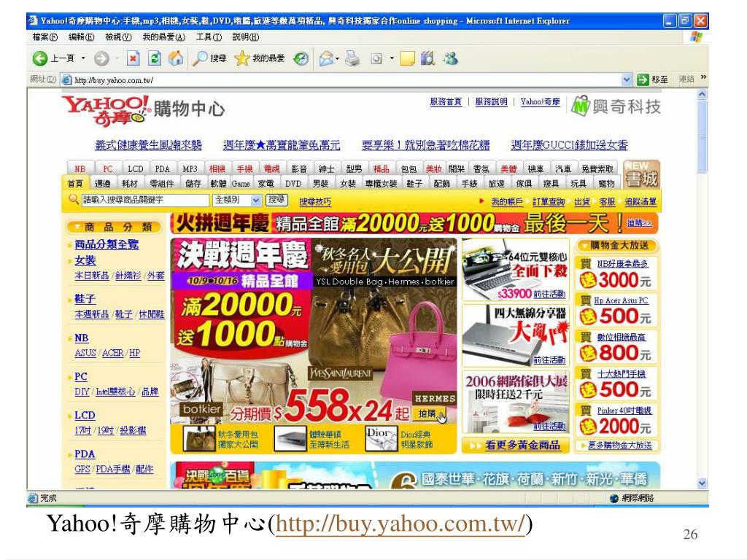
Task: Click the wireless router promo thumbnail
Action: (516, 335)
